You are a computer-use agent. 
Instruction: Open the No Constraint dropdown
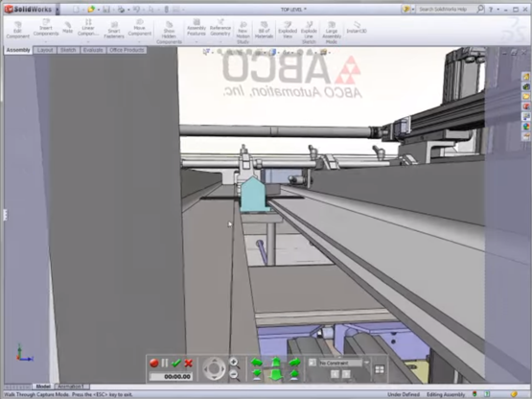(x=344, y=363)
